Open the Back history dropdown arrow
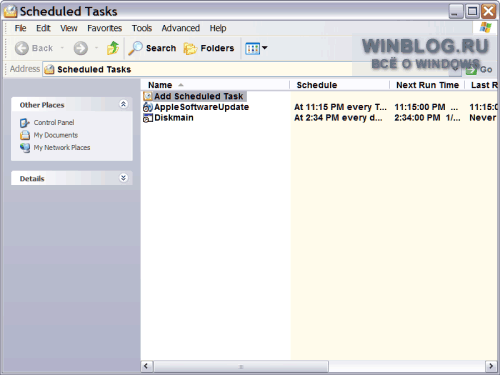The width and height of the screenshot is (500, 375). click(62, 48)
